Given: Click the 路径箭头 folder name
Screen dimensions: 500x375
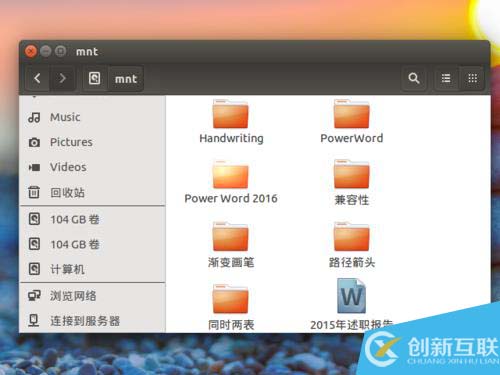Looking at the screenshot, I should 352,262.
